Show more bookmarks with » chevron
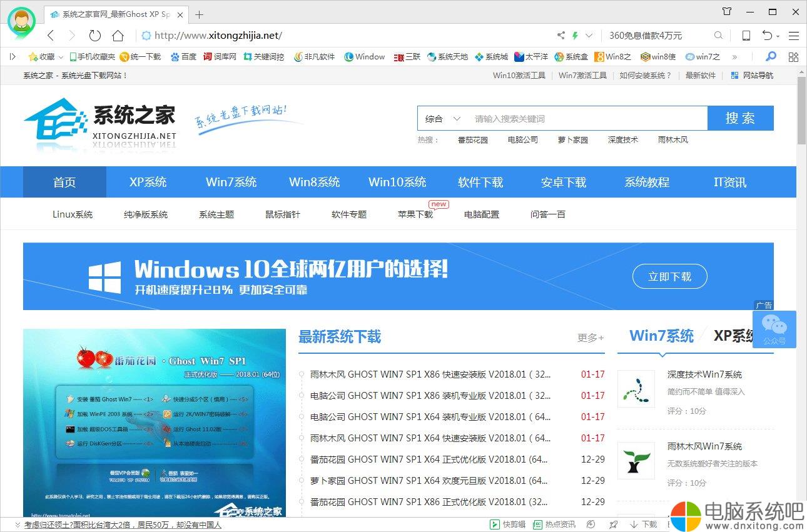 click(x=734, y=57)
